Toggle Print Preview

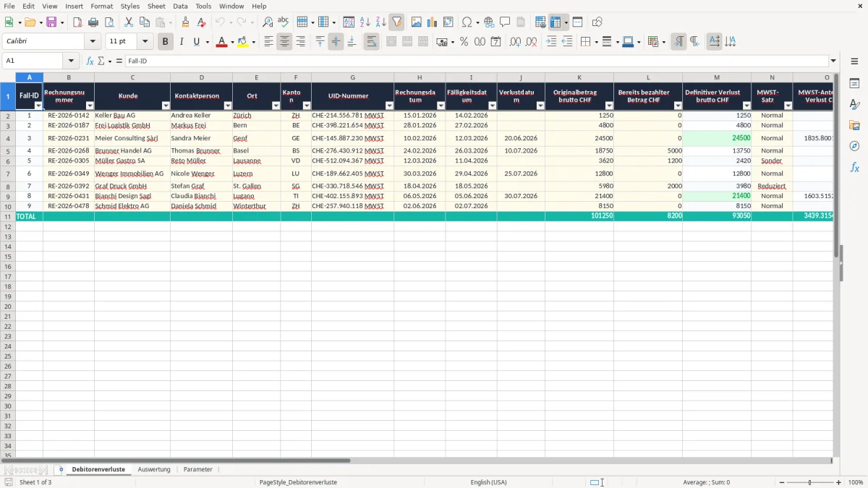point(109,22)
